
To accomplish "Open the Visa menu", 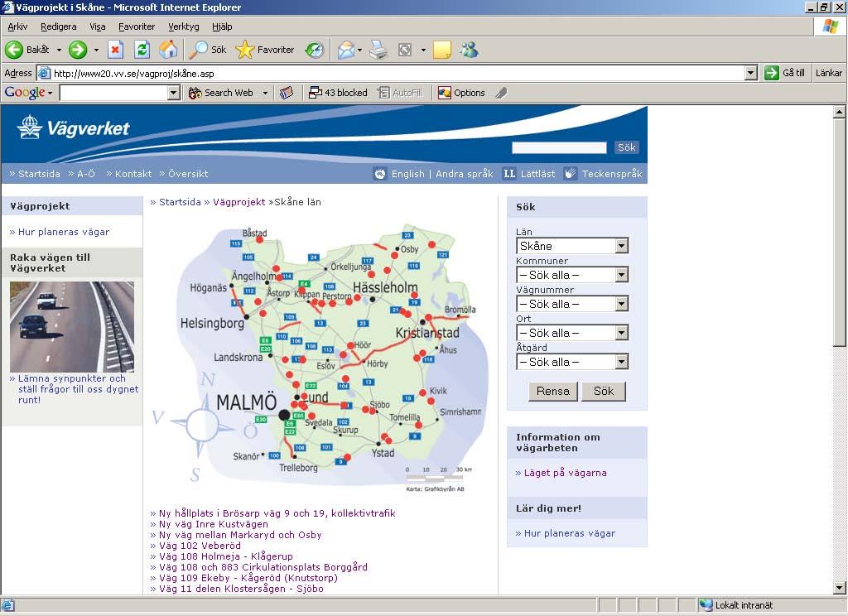I will [98, 26].
